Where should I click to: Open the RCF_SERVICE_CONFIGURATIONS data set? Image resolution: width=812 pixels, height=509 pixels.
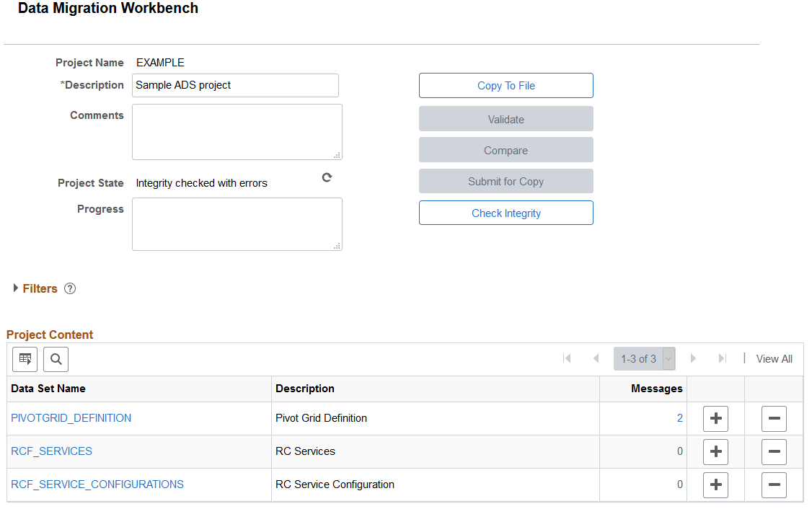pos(97,484)
